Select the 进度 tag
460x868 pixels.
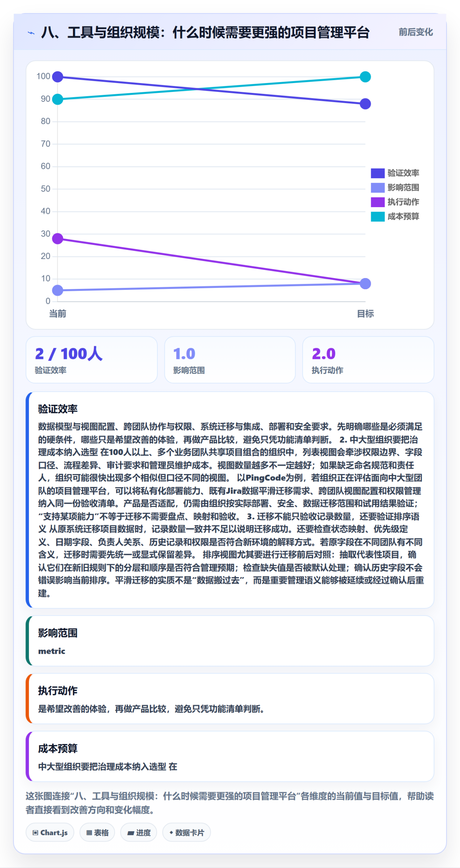(x=139, y=832)
